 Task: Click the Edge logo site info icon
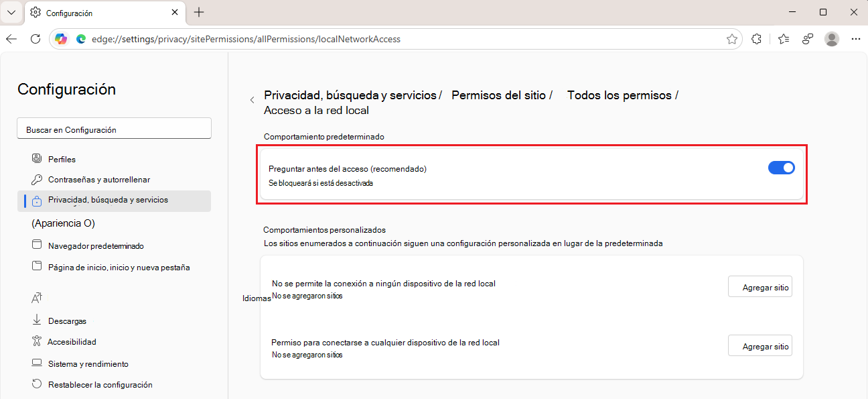pyautogui.click(x=81, y=39)
